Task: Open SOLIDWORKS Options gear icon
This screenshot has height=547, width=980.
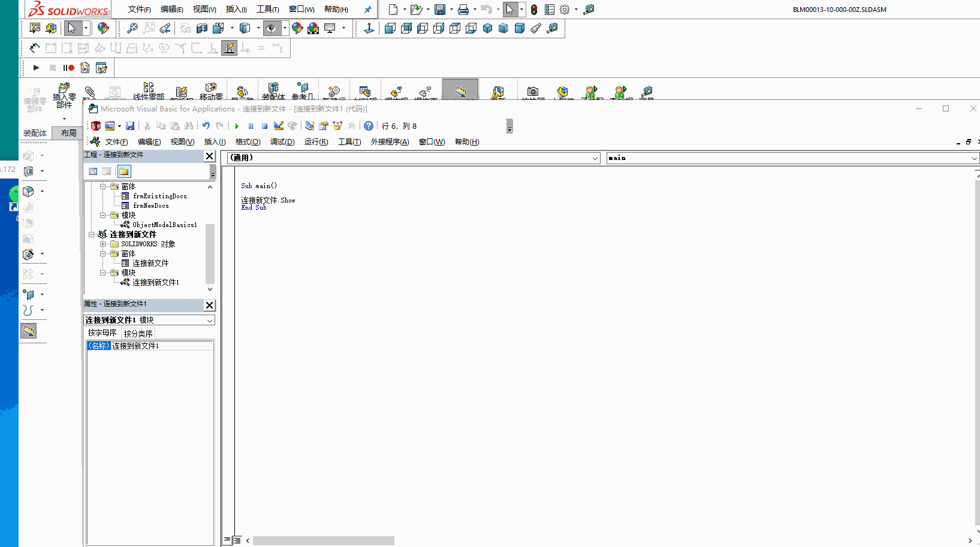Action: click(565, 10)
